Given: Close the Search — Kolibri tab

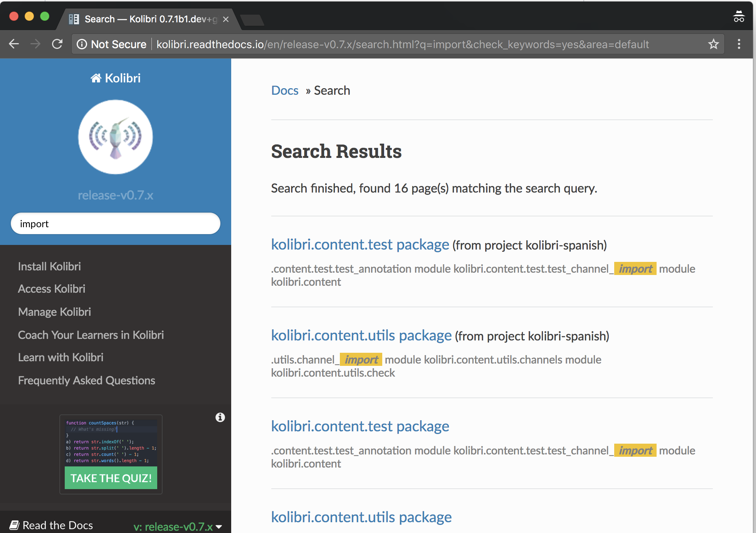Looking at the screenshot, I should pos(226,19).
